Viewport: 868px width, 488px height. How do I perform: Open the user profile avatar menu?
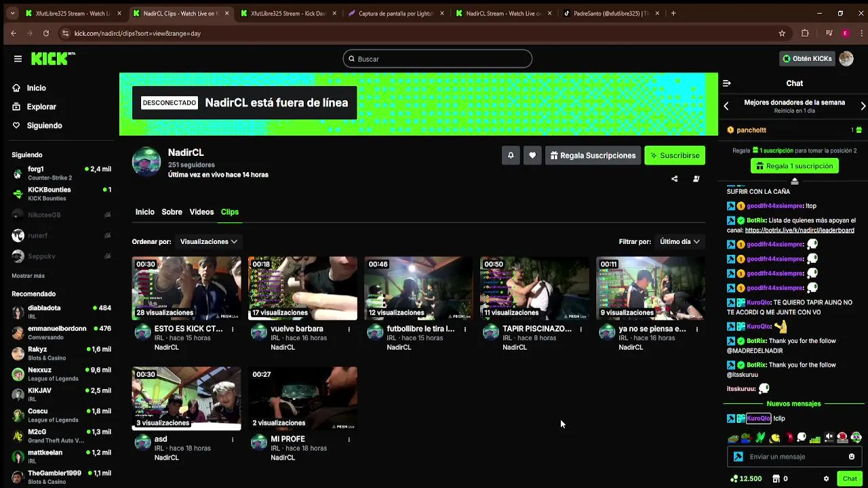click(x=846, y=59)
